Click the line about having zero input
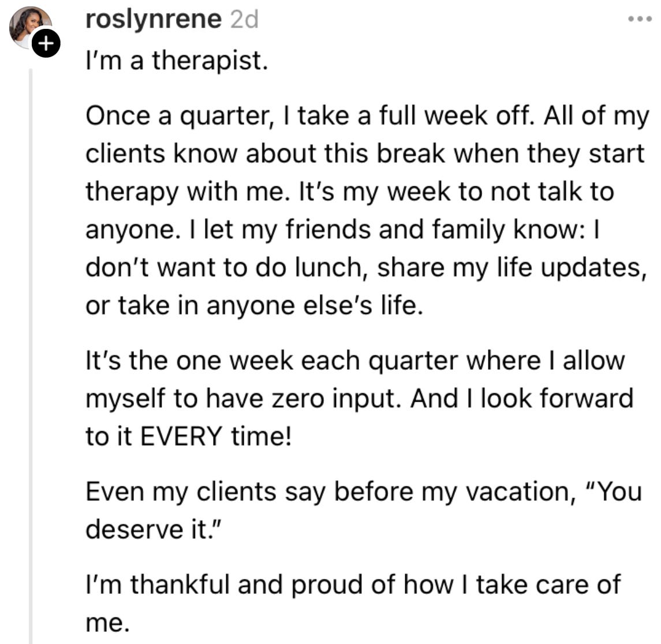Screen dimensions: 661x644 359,399
